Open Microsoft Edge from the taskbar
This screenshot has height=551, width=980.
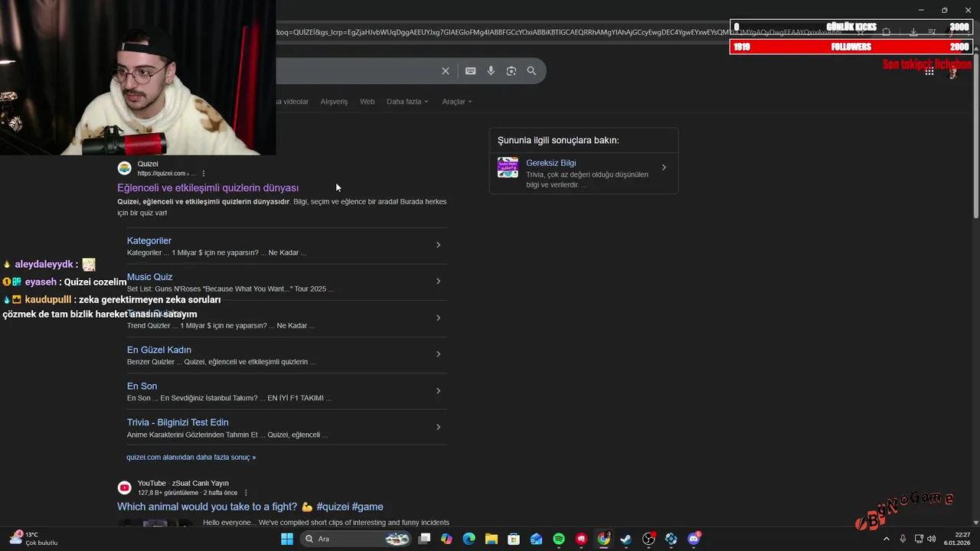(469, 539)
